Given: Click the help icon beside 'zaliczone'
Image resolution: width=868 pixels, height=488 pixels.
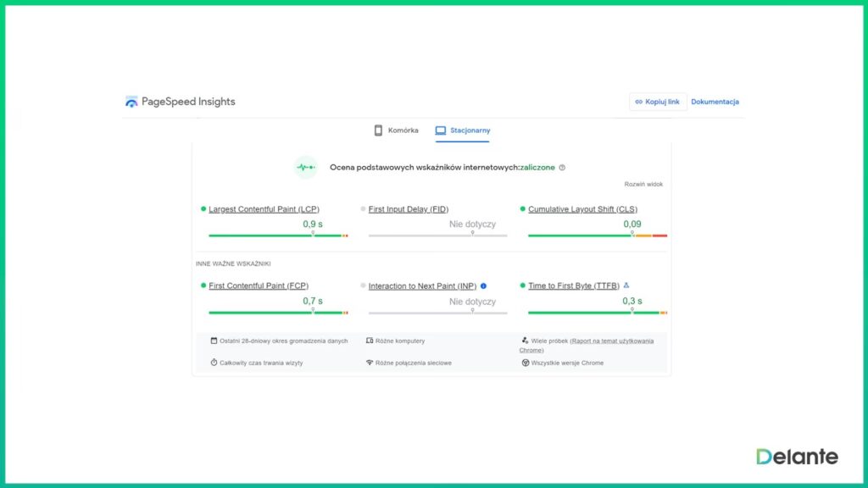Looking at the screenshot, I should (x=562, y=168).
